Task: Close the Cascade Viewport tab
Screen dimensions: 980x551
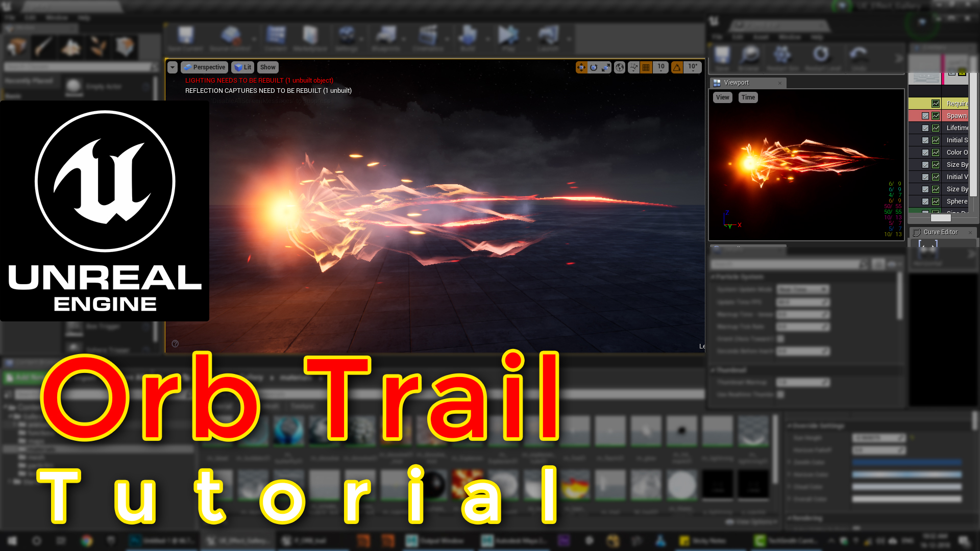Action: (780, 83)
